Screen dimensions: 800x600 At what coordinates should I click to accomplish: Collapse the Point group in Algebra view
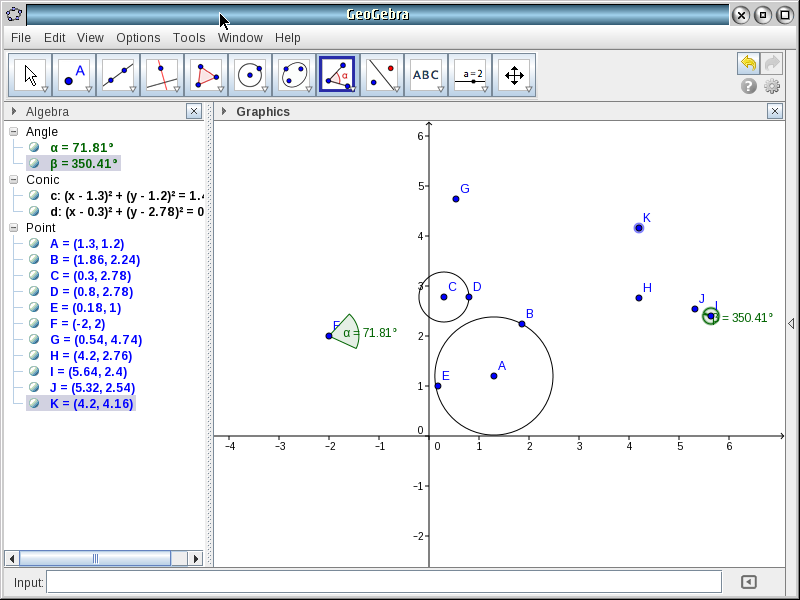(13, 227)
